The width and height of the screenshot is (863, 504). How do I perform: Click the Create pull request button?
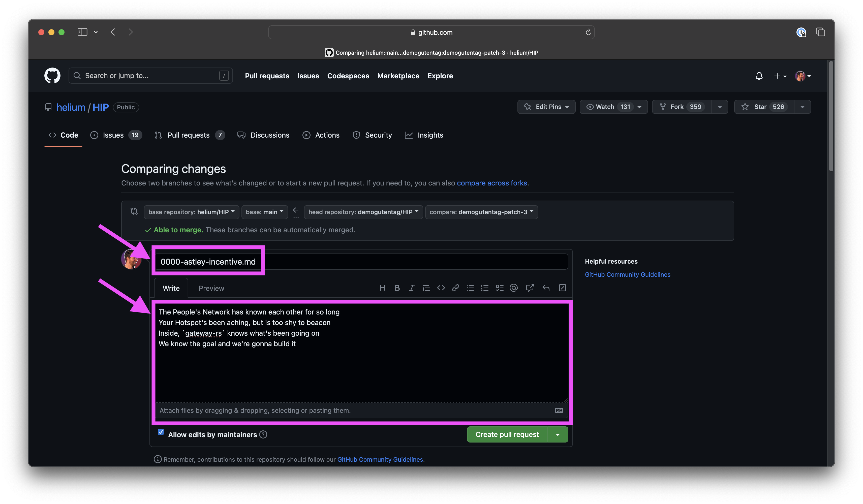point(507,434)
